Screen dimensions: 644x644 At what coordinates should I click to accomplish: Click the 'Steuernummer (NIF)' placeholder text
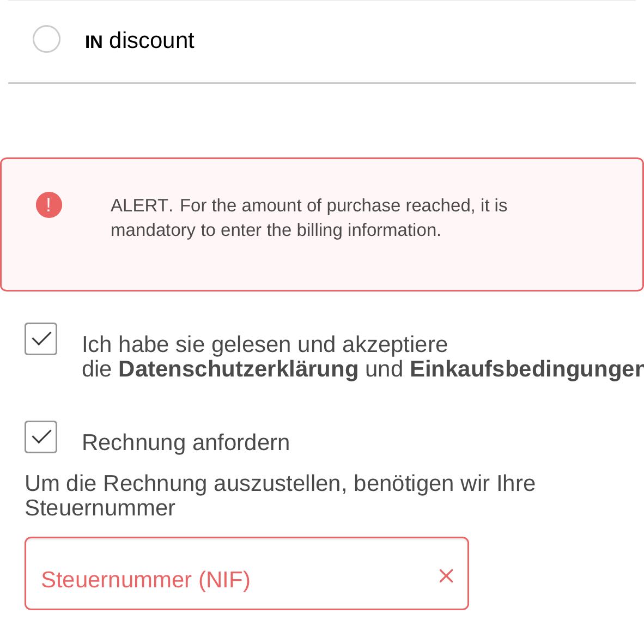tap(145, 579)
